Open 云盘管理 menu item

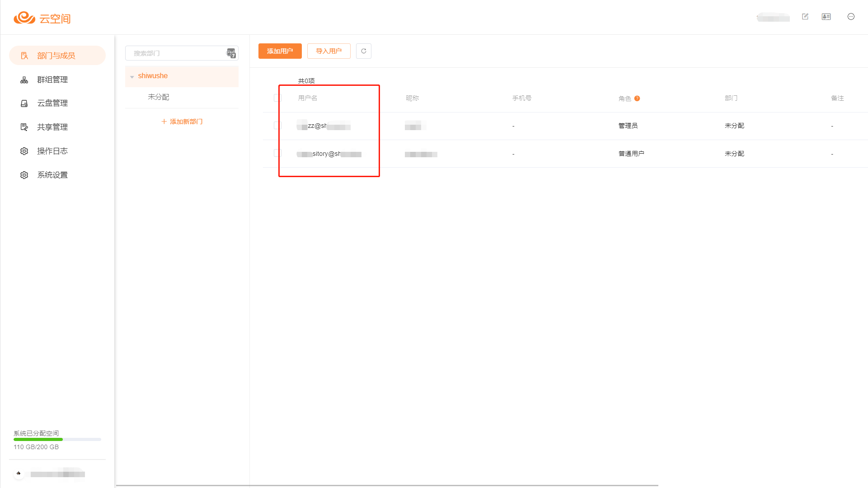[x=52, y=103]
